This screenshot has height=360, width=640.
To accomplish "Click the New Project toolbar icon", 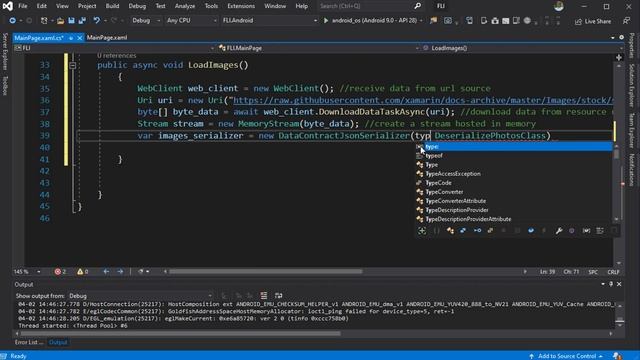I will click(44, 20).
